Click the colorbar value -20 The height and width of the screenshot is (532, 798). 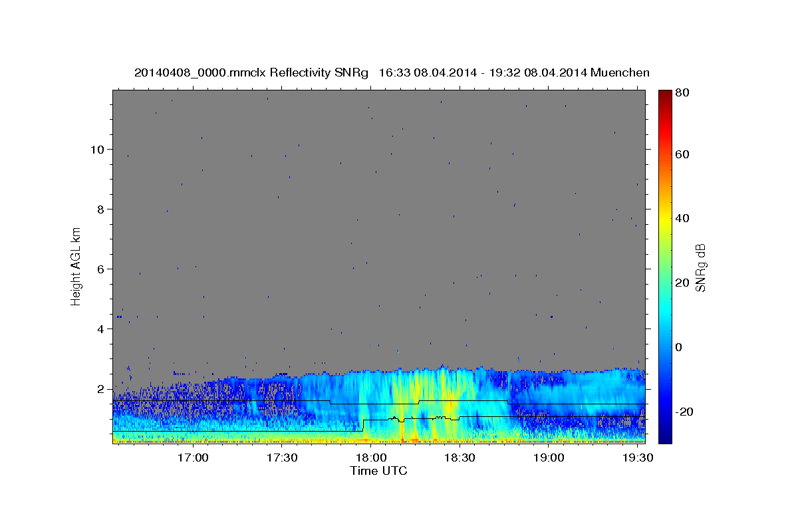(x=685, y=412)
